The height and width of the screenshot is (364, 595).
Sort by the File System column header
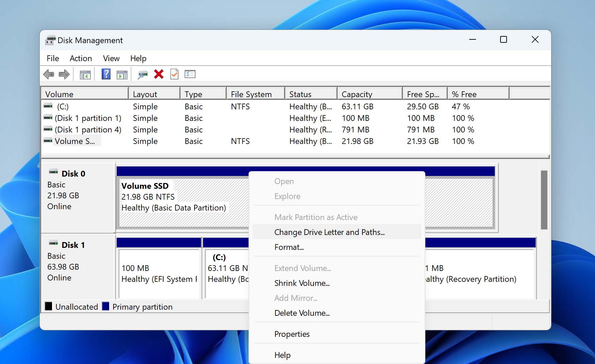255,94
